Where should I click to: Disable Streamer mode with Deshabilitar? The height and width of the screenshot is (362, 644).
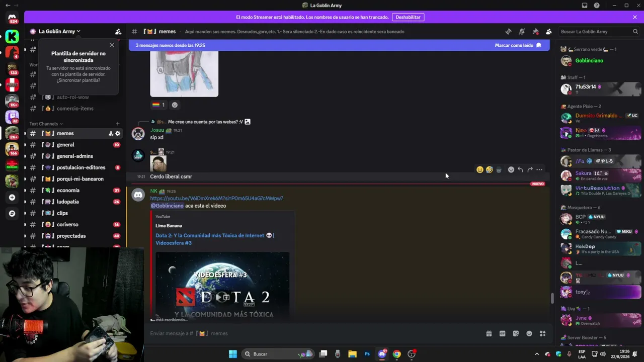coord(408,17)
